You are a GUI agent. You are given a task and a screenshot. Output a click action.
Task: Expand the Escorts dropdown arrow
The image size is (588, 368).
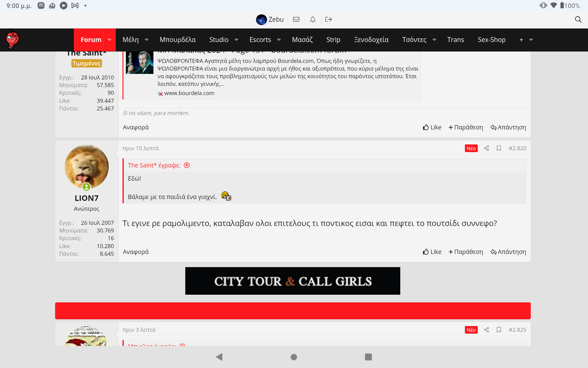pos(279,40)
